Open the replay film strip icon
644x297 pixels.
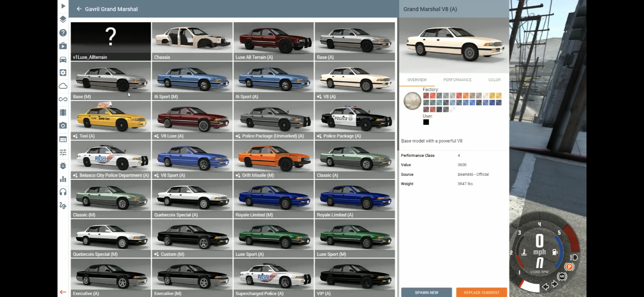[63, 112]
